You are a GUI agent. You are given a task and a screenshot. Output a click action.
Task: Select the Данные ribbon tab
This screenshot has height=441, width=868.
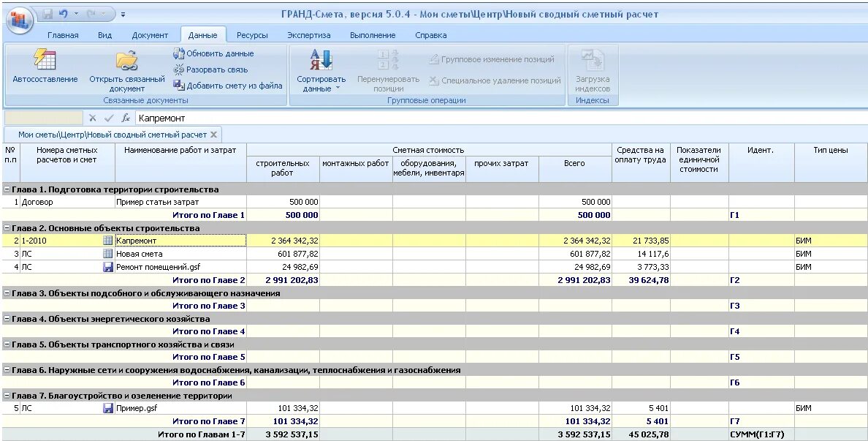tap(202, 35)
